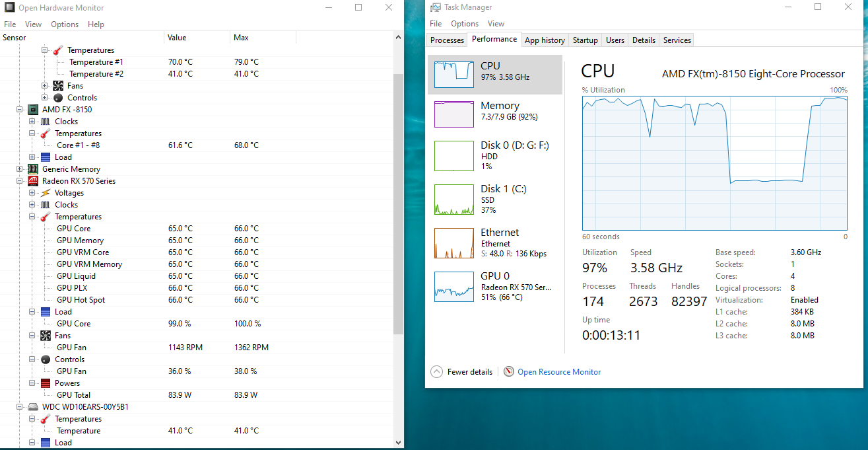Select the Temperature #1 row

pyautogui.click(x=197, y=62)
